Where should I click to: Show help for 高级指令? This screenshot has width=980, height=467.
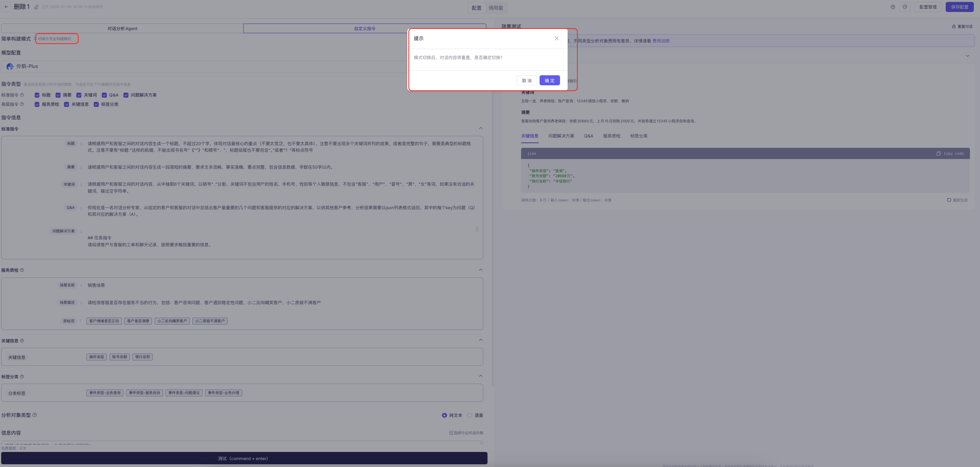coord(22,104)
